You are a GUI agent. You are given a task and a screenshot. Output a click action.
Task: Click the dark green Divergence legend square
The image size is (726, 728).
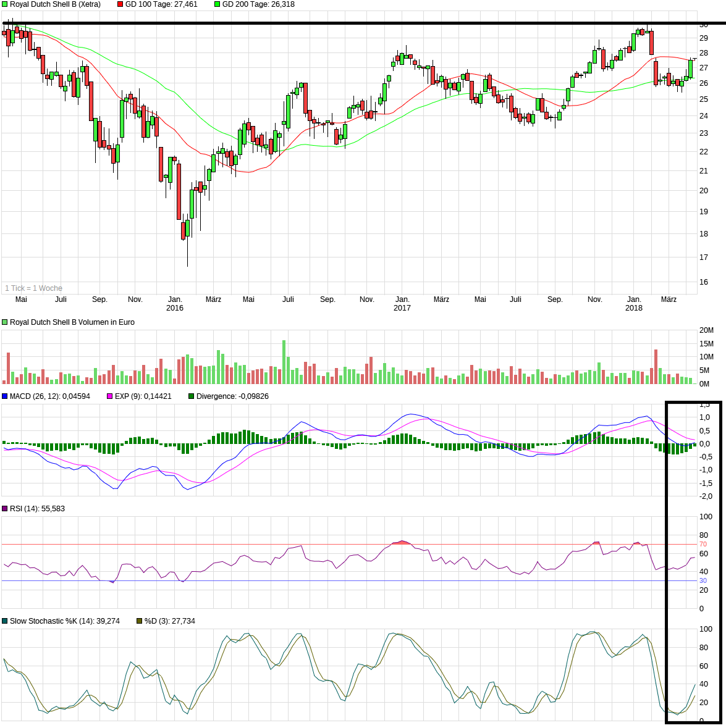[192, 396]
